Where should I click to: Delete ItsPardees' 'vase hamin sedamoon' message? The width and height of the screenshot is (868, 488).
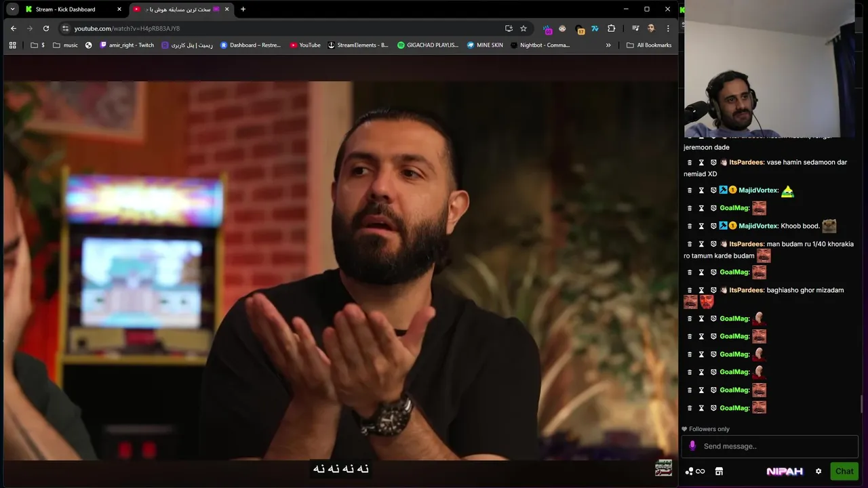tap(690, 163)
